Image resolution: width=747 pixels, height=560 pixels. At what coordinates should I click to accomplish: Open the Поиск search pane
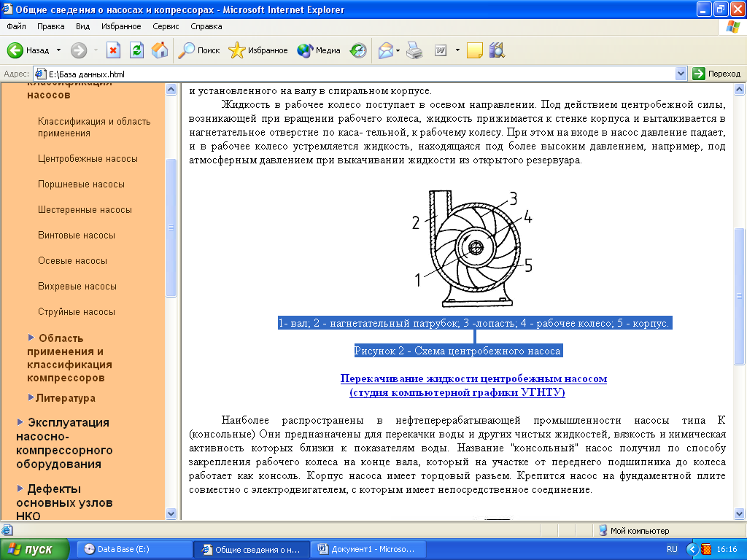[198, 50]
